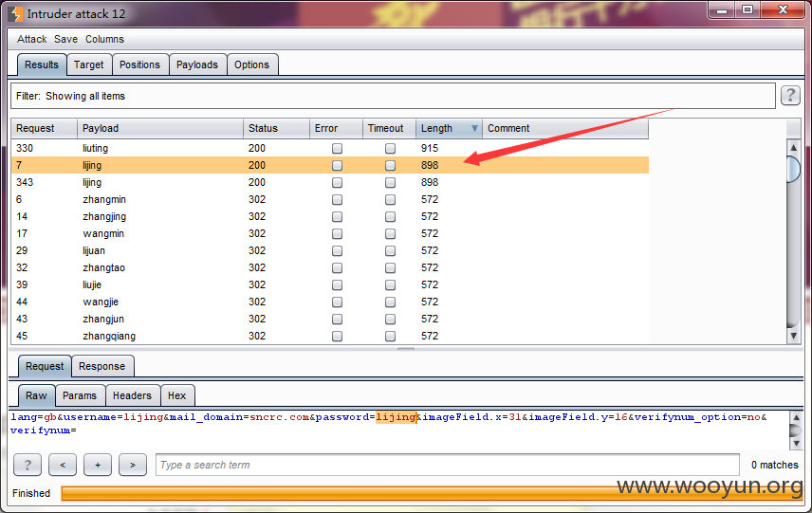Click the Error column header
Viewport: 812px width, 513px height.
click(x=336, y=128)
